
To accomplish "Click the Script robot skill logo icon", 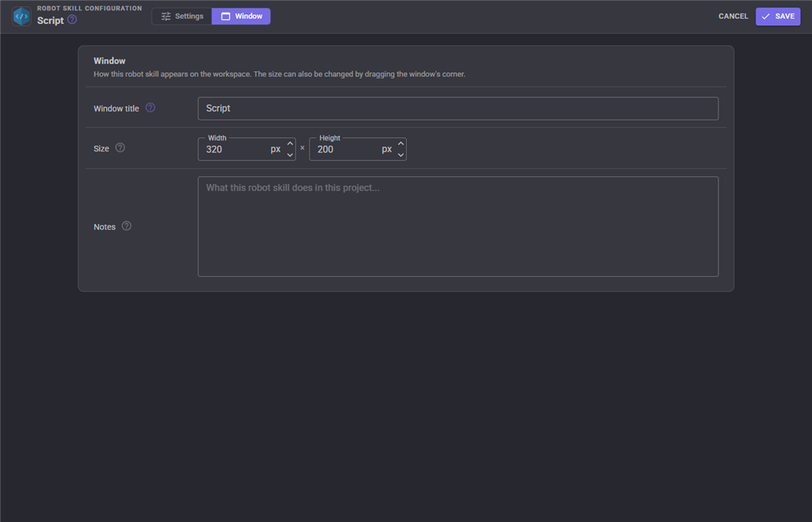I will [x=21, y=17].
